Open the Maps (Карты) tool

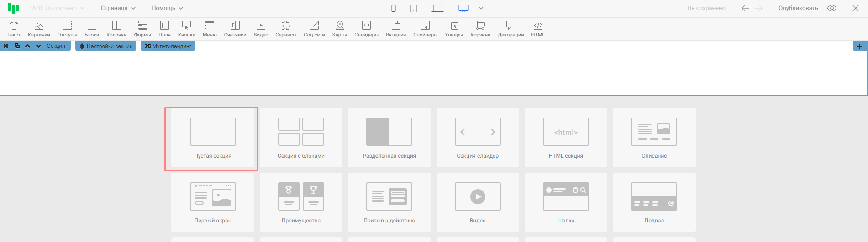[x=339, y=28]
